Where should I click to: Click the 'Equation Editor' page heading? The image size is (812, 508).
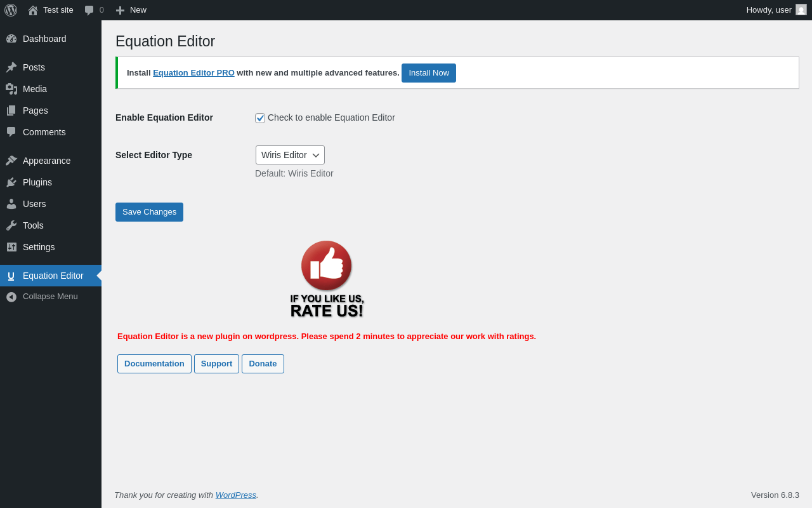coord(165,41)
